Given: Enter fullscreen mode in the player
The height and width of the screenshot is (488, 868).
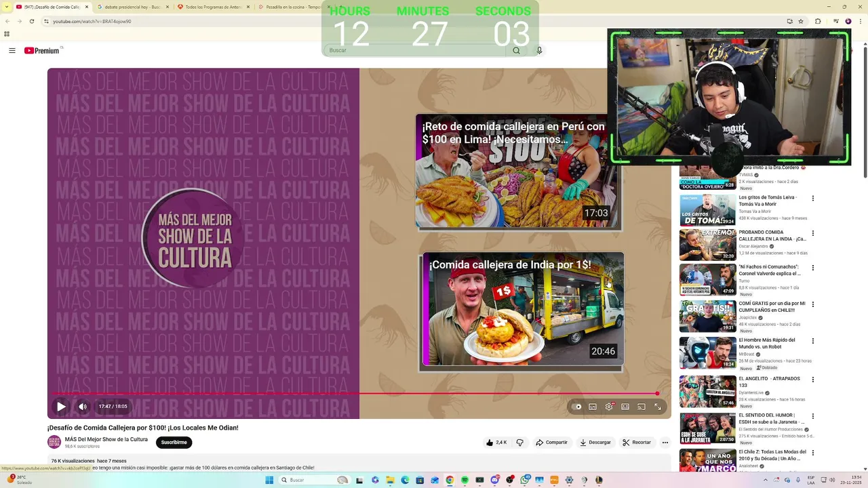Looking at the screenshot, I should coord(657,407).
